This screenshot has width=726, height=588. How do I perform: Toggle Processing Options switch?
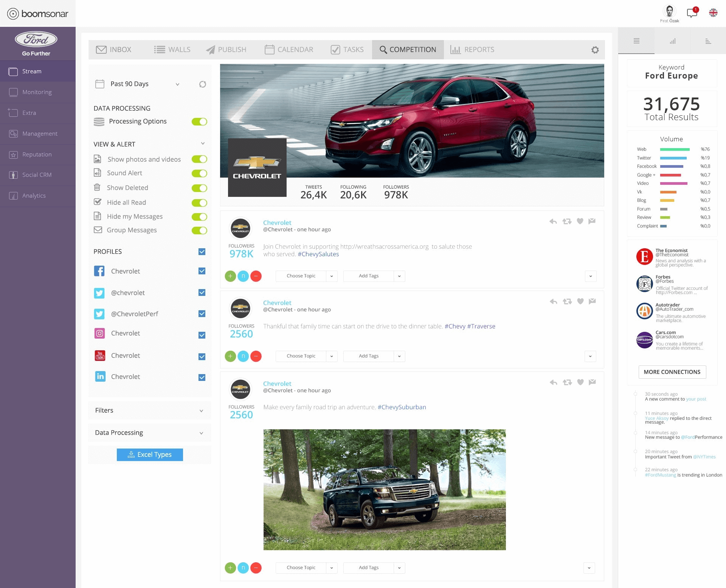pos(199,122)
